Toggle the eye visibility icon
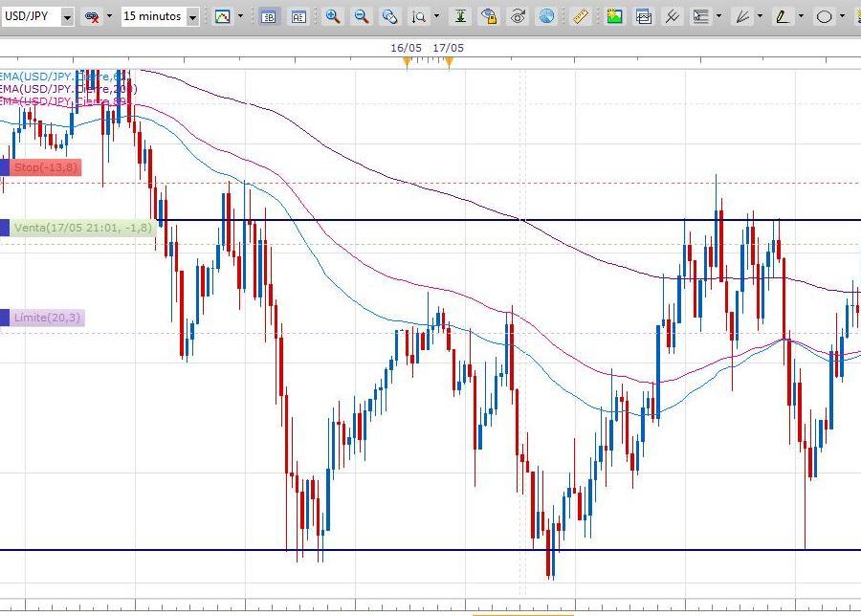Image resolution: width=861 pixels, height=616 pixels. click(x=518, y=16)
